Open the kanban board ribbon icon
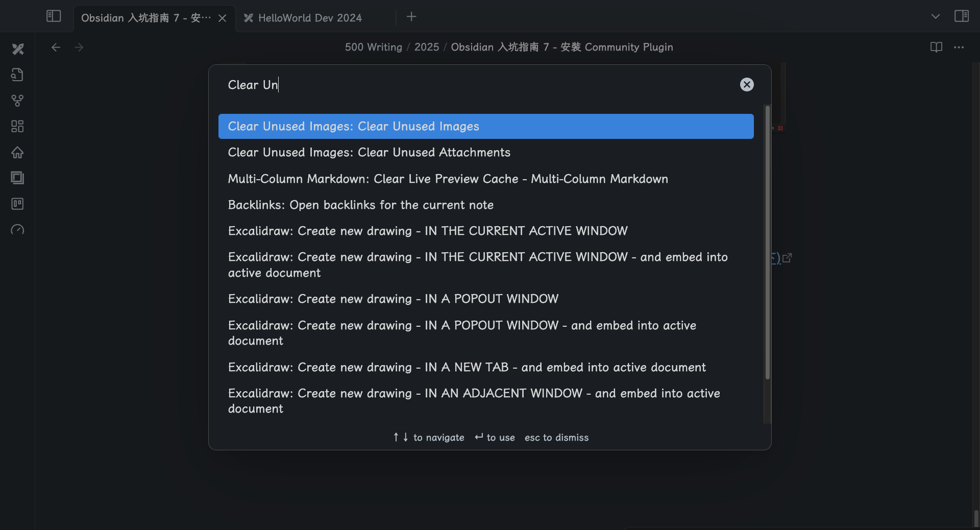The width and height of the screenshot is (980, 530). (x=17, y=204)
